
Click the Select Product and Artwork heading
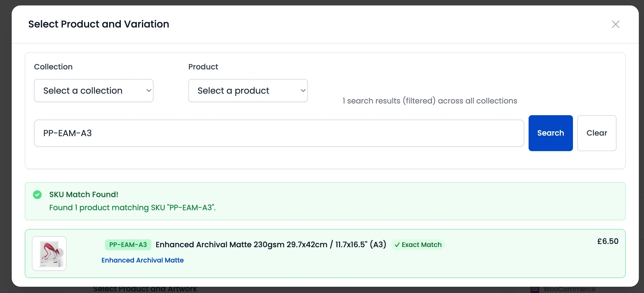pos(145,289)
